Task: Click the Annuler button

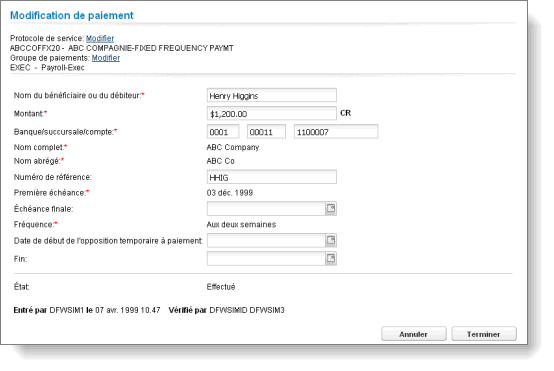Action: (x=413, y=334)
